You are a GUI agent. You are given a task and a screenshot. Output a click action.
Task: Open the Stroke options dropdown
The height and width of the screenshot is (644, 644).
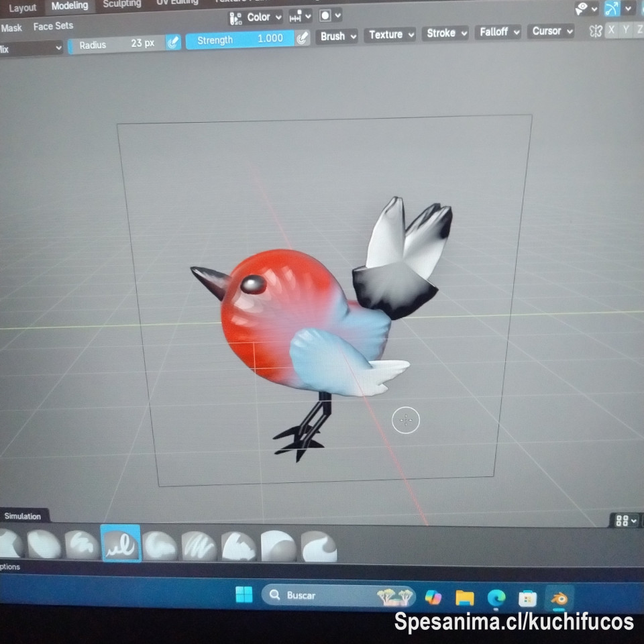coord(444,35)
